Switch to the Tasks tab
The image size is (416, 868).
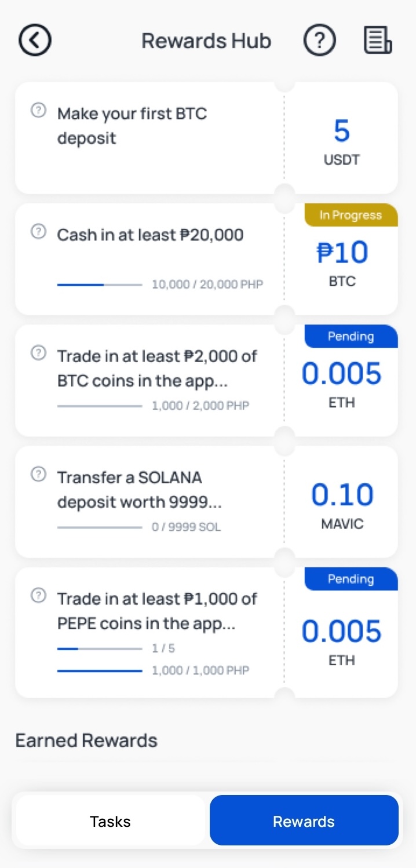(x=110, y=820)
